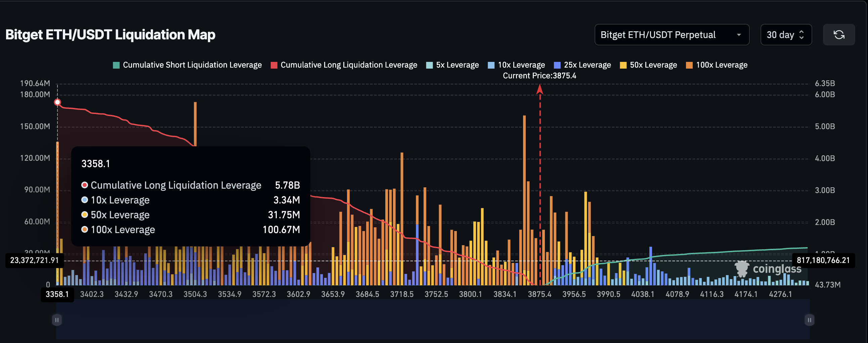
Task: Click the caret arrow in Perpetual dropdown
Action: coord(739,35)
